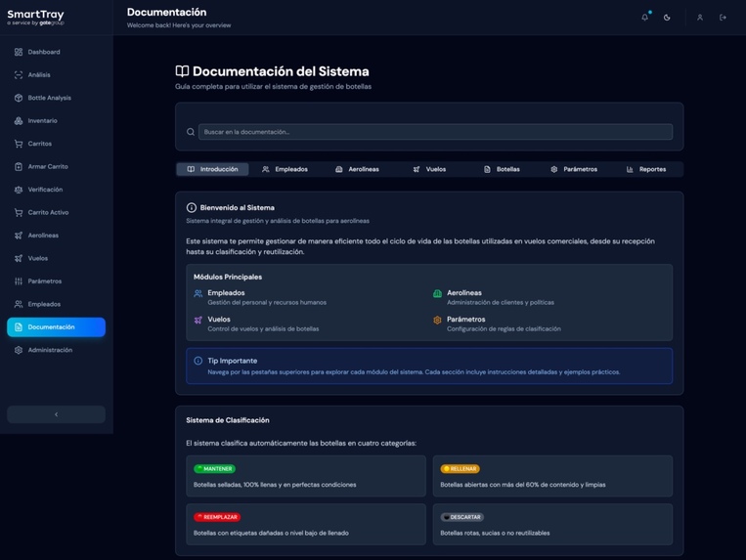This screenshot has width=746, height=560.
Task: Click the search magnifier icon
Action: coord(191,132)
